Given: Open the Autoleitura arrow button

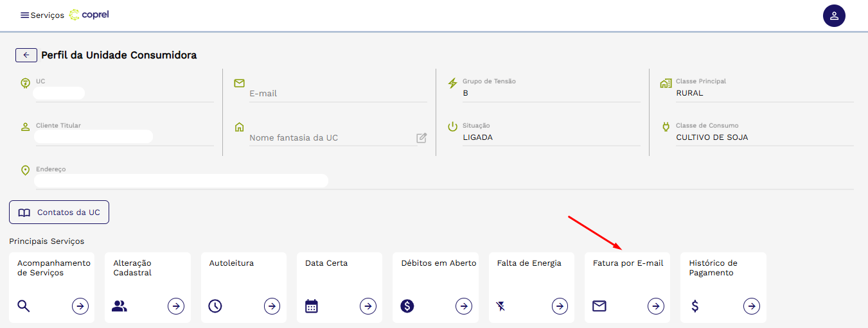Looking at the screenshot, I should [x=272, y=306].
